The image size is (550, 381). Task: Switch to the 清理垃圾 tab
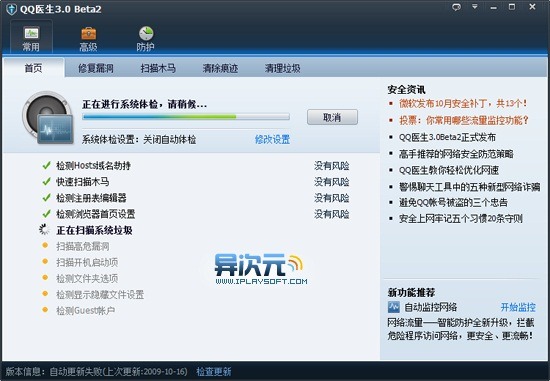click(x=283, y=68)
